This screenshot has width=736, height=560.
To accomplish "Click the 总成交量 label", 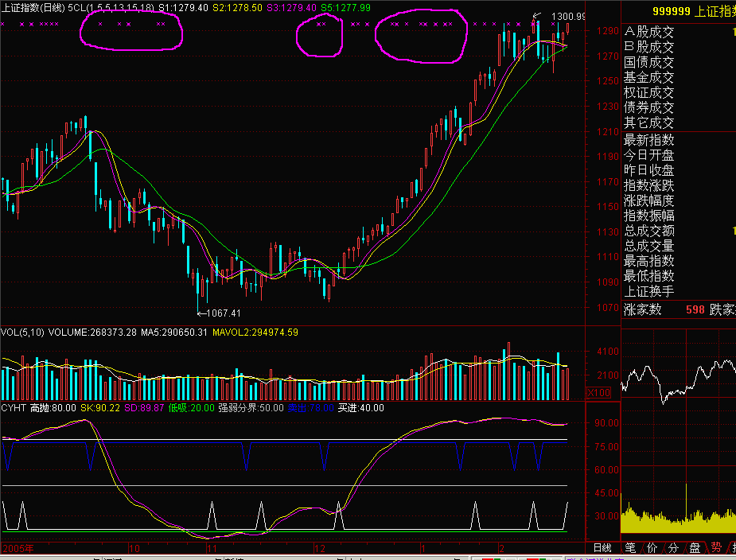I will [x=648, y=246].
